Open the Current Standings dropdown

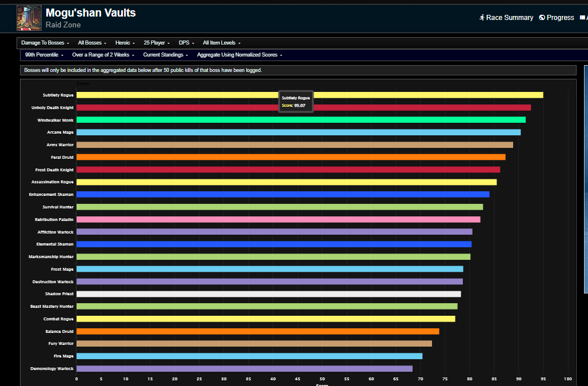pyautogui.click(x=165, y=55)
